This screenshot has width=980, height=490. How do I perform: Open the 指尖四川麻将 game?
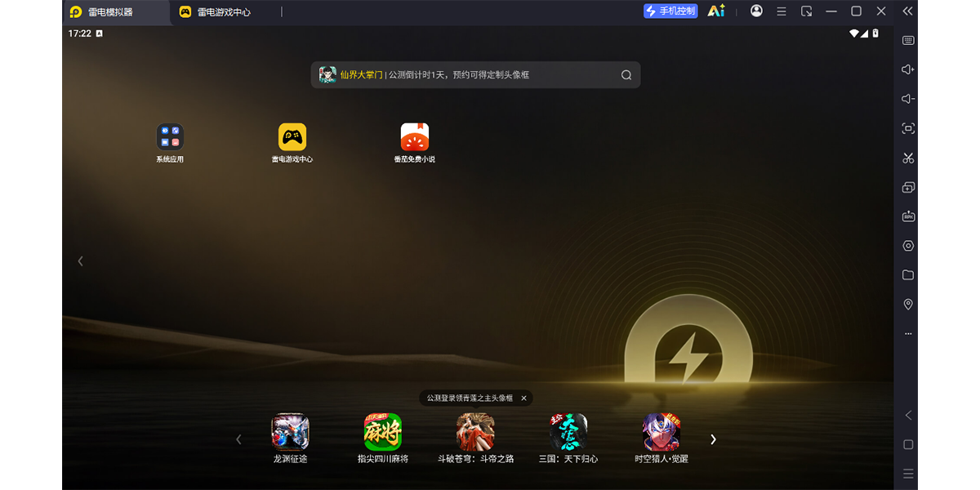(383, 439)
